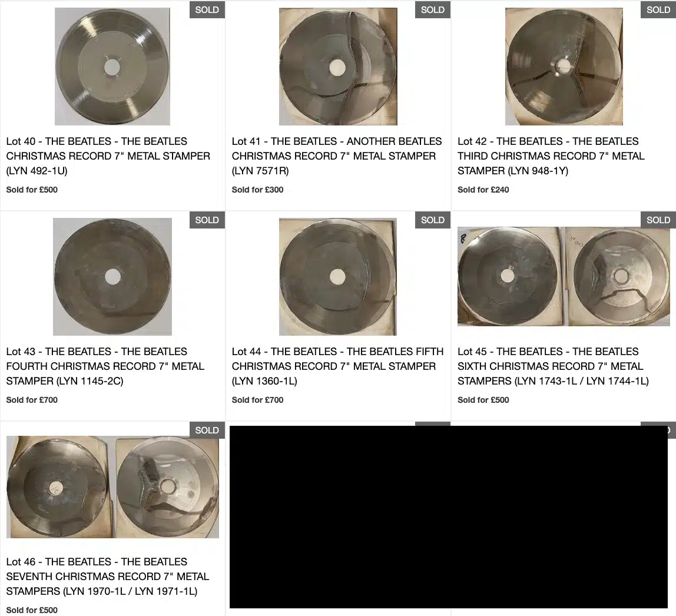This screenshot has height=616, width=676.
Task: Open Lot 41 Another Beatles Christmas Record image
Action: pos(338,67)
